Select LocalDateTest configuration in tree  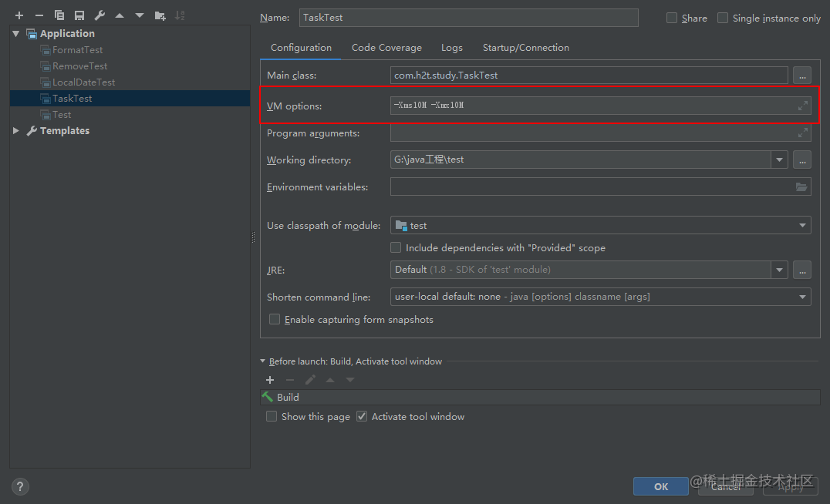(x=83, y=82)
